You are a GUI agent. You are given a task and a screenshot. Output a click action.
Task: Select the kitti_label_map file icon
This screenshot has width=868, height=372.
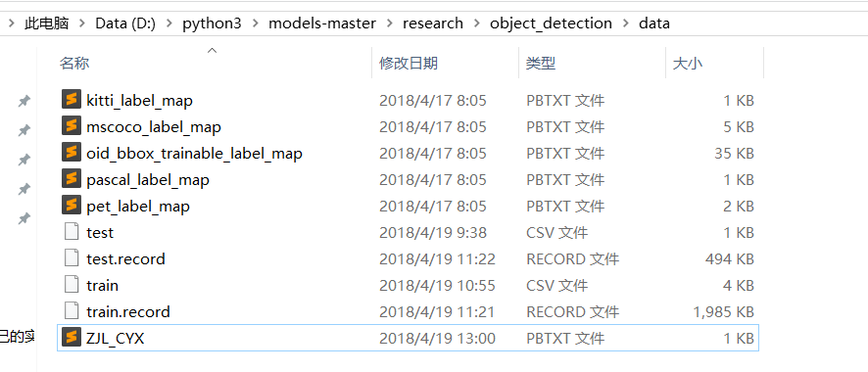tap(71, 100)
